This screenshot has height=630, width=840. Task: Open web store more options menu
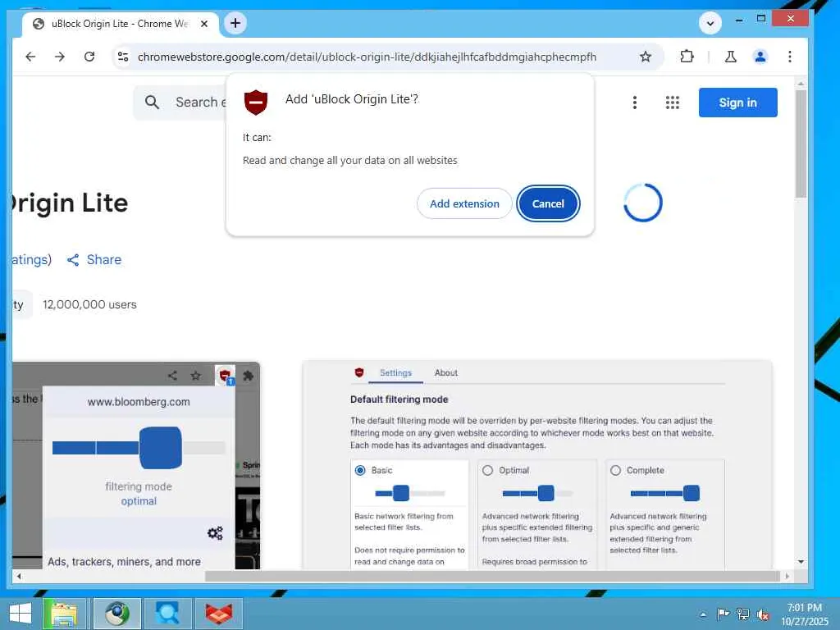(x=635, y=103)
